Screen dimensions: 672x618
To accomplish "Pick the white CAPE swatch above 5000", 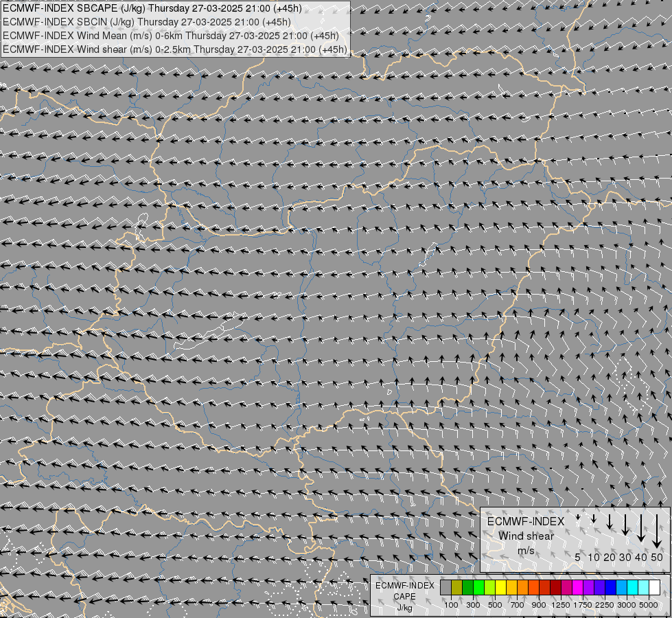I will click(654, 587).
